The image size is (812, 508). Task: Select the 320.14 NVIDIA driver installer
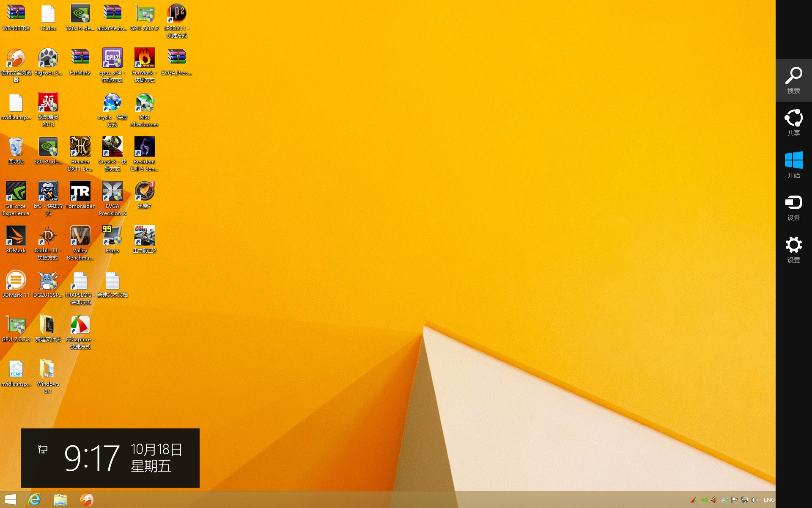click(80, 18)
